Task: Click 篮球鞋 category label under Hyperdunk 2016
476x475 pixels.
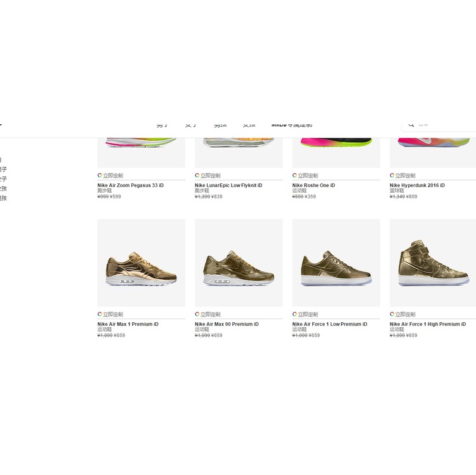Action: 397,191
